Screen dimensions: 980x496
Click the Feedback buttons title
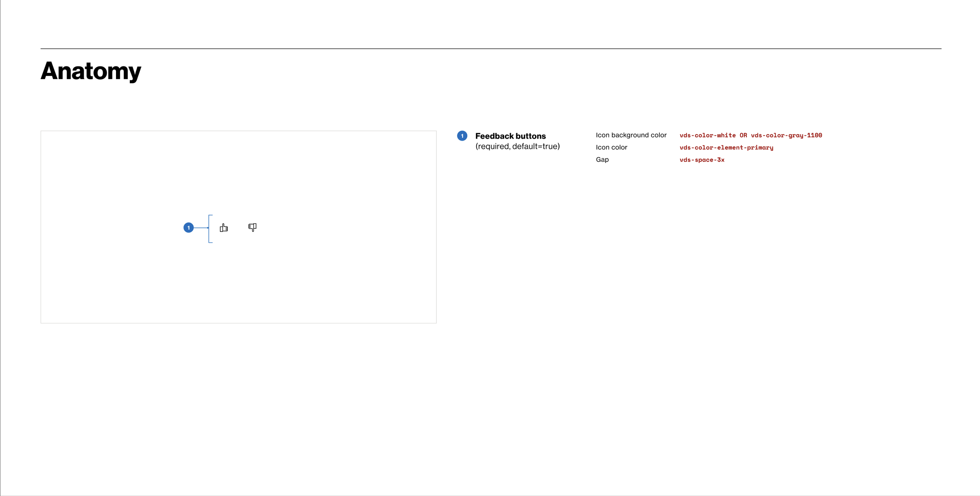[510, 136]
